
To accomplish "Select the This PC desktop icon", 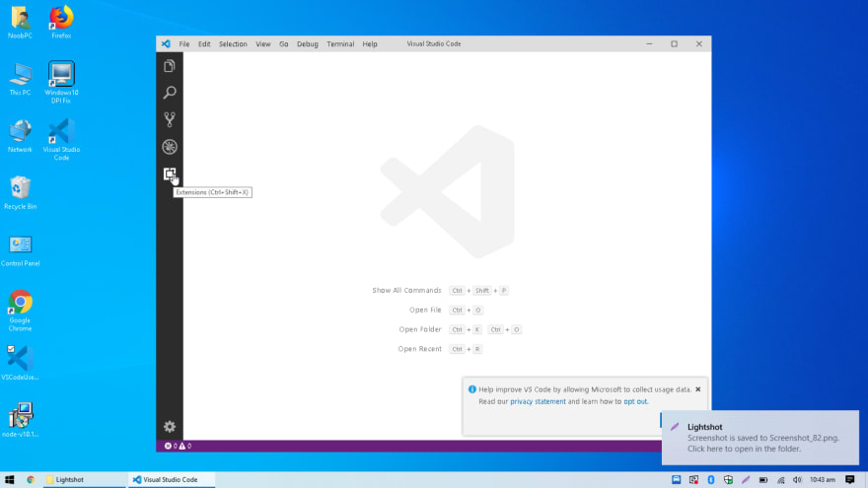I will (20, 80).
